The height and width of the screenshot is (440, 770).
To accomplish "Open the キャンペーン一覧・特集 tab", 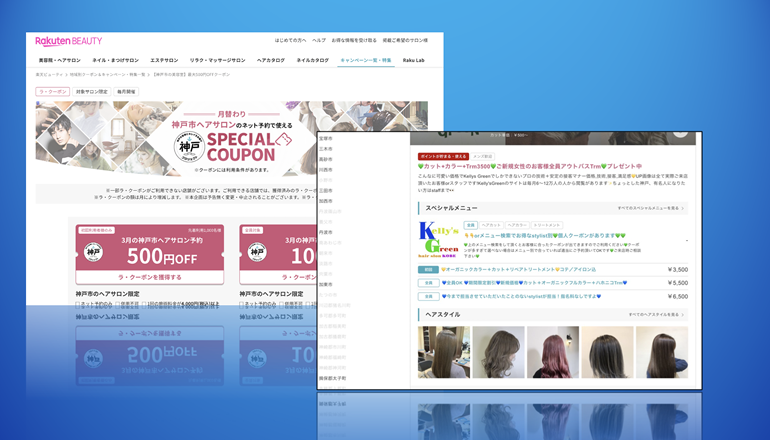I will coord(366,60).
